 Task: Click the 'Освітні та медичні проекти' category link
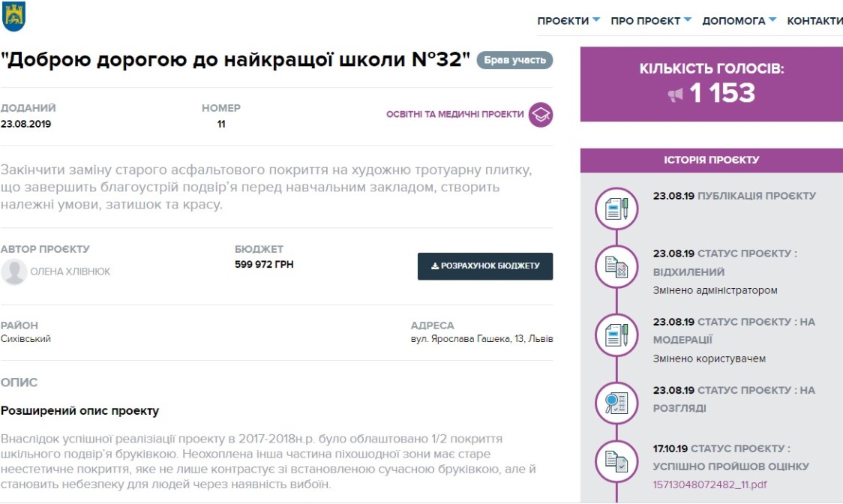tap(454, 115)
